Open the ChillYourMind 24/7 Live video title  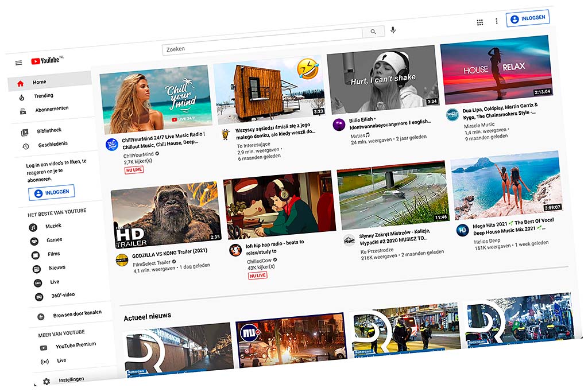(164, 140)
